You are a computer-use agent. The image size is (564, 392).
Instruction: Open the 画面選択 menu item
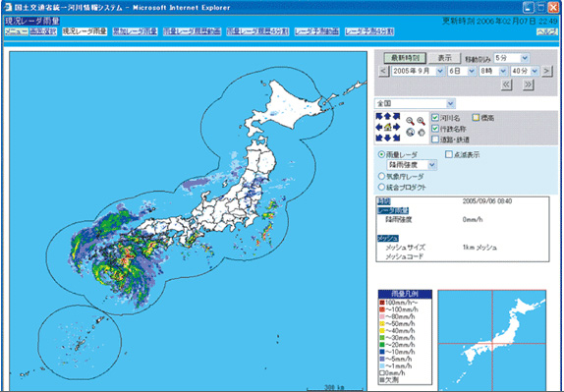click(x=43, y=31)
